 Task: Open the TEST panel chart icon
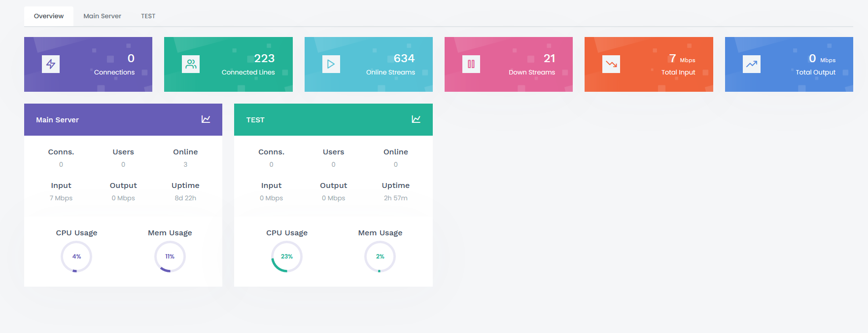click(416, 119)
